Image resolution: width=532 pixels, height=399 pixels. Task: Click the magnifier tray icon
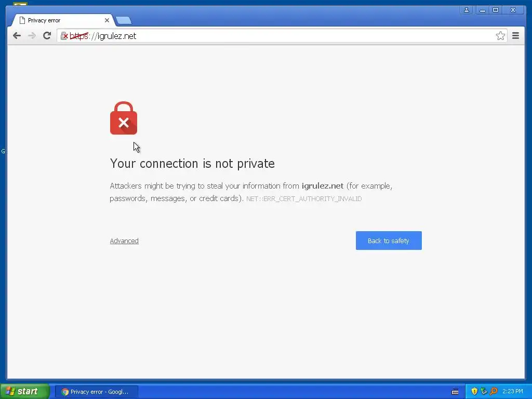click(494, 392)
